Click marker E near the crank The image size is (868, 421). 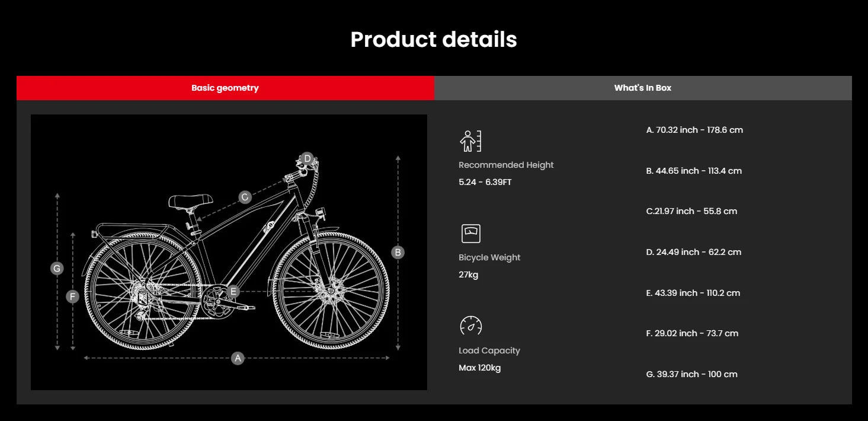233,291
